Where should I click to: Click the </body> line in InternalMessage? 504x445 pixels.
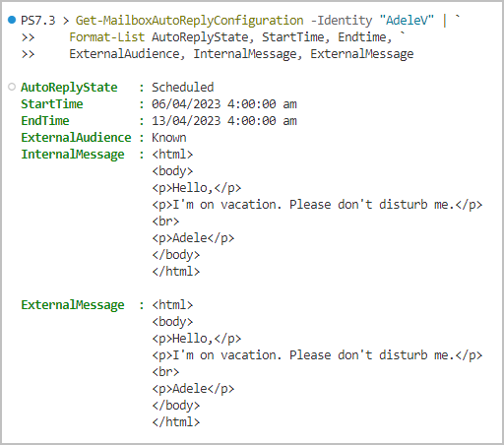pos(176,255)
